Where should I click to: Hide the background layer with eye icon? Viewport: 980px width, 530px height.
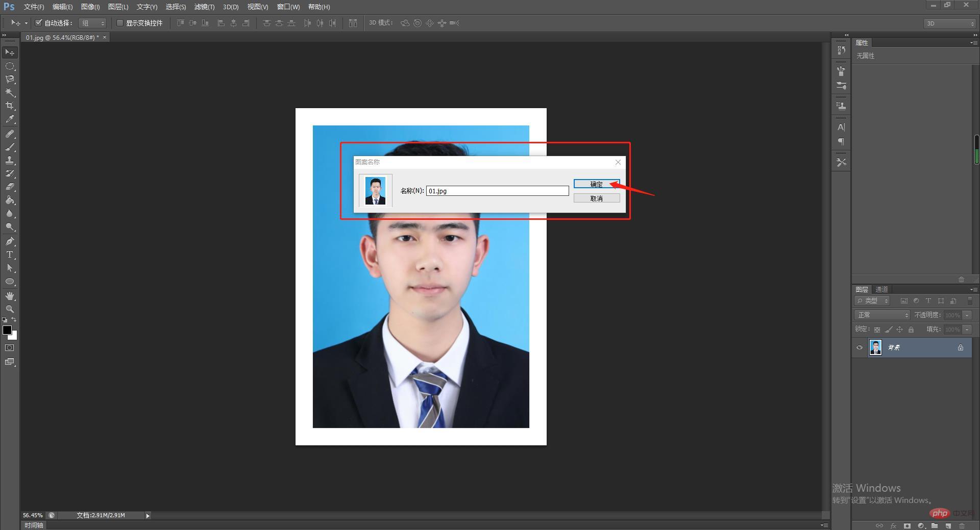pos(860,347)
